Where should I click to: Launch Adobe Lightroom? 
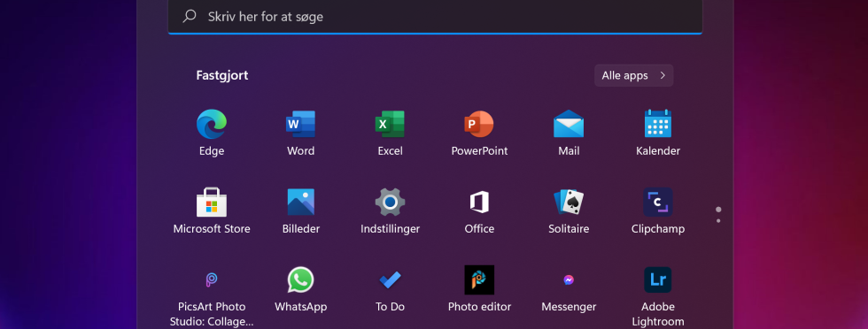tap(657, 279)
